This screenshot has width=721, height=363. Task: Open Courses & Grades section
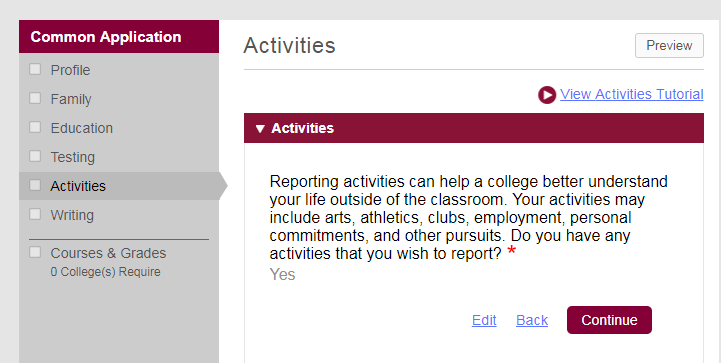(x=108, y=253)
